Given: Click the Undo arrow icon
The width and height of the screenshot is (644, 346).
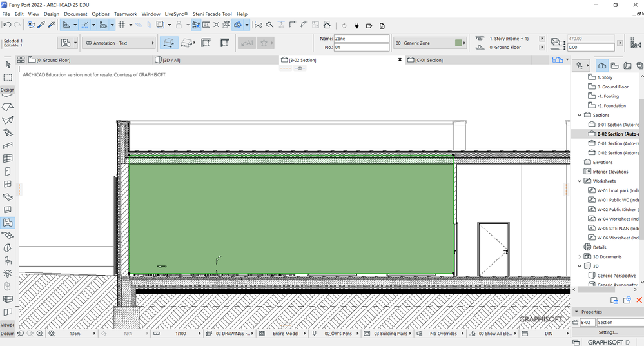Looking at the screenshot, I should point(7,25).
